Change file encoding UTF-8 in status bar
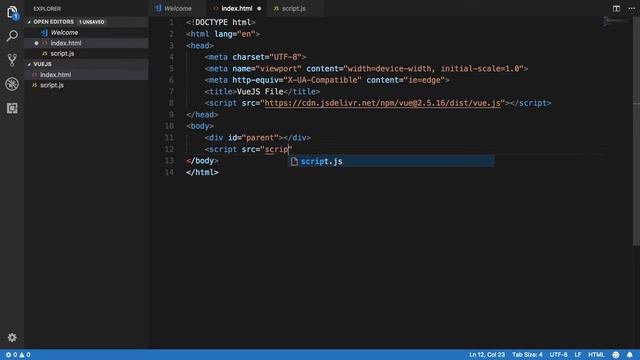This screenshot has width=640, height=360. point(558,355)
